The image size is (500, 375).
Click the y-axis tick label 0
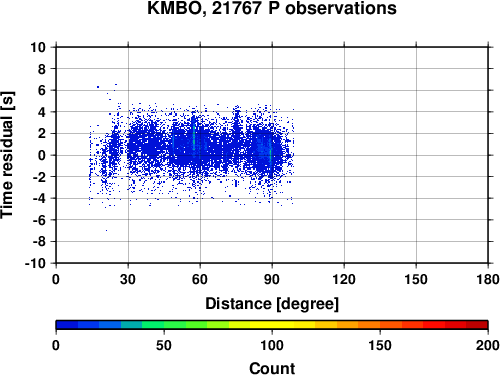(42, 155)
